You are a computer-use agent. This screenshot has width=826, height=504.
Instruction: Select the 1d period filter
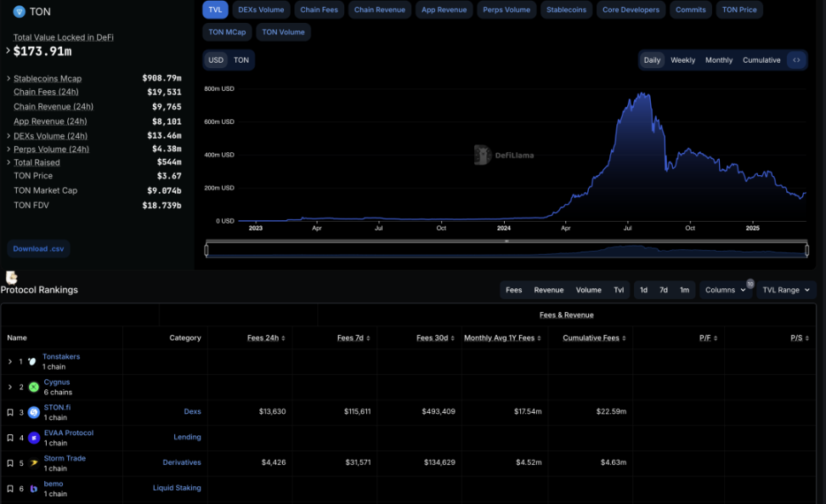pos(644,290)
